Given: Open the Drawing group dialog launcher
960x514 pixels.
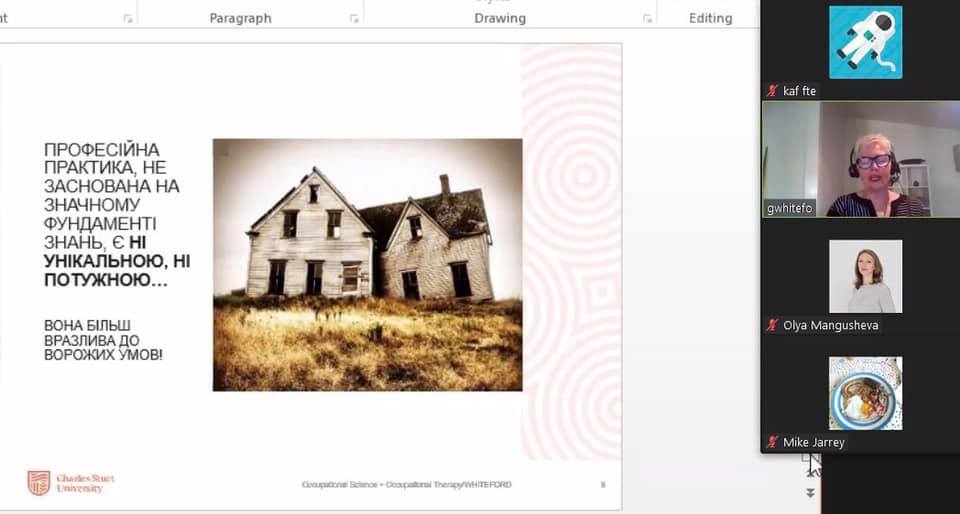Looking at the screenshot, I should click(648, 19).
